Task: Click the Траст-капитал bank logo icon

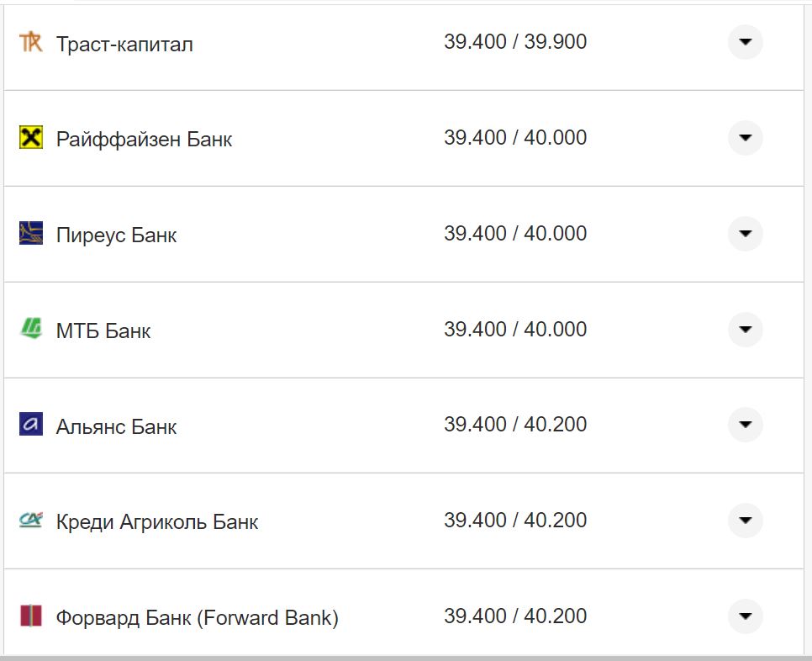Action: [30, 42]
